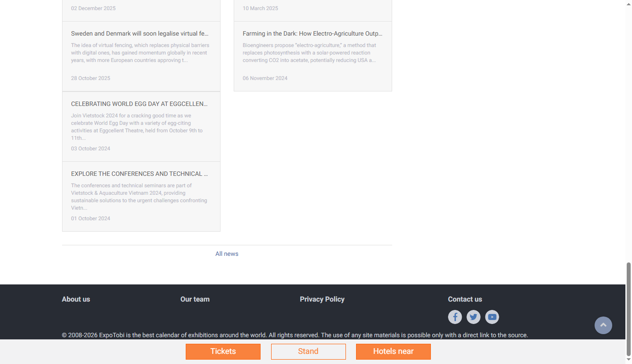
Task: Open the Facebook social icon
Action: (x=455, y=317)
